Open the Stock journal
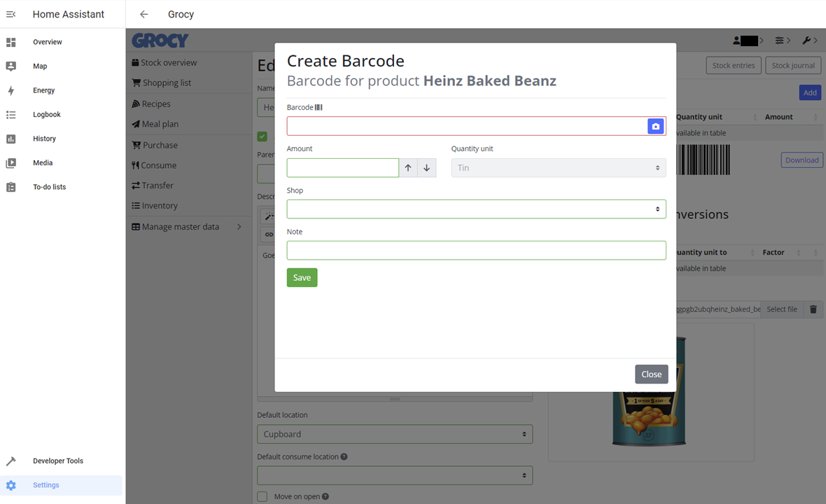 (x=793, y=66)
